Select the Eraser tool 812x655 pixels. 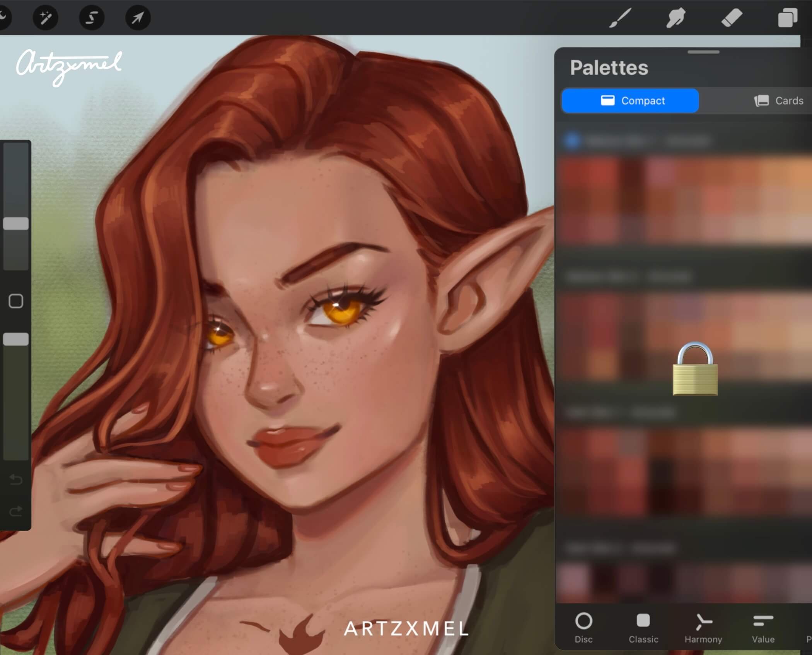click(732, 18)
